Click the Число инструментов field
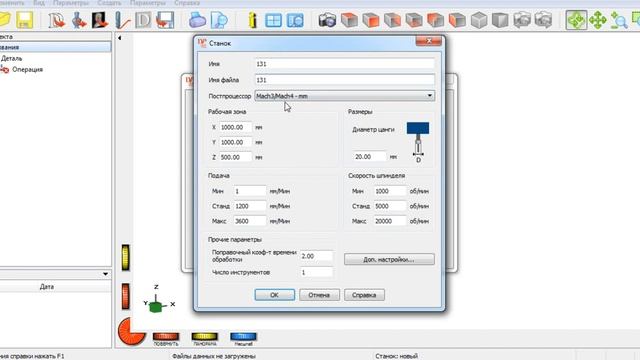The height and width of the screenshot is (360, 640). click(316, 272)
